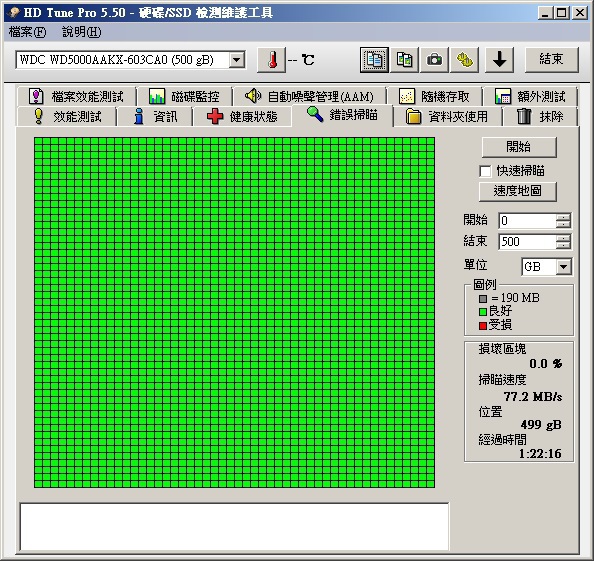Expand the WDC WD5000AAKX drive dropdown

tap(237, 60)
